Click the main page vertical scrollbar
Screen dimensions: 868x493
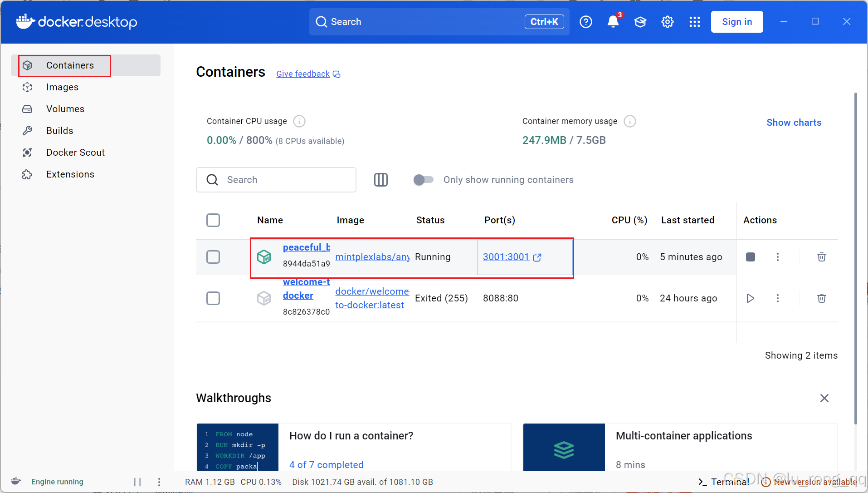point(856,259)
